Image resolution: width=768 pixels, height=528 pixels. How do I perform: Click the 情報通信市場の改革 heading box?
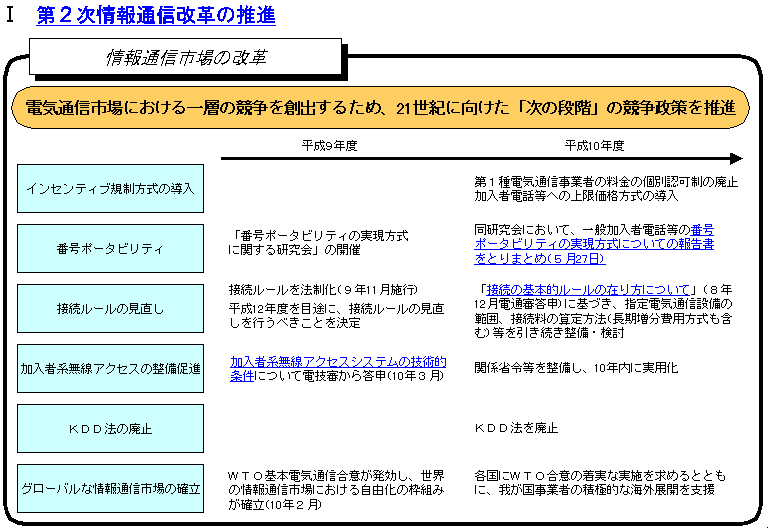186,59
